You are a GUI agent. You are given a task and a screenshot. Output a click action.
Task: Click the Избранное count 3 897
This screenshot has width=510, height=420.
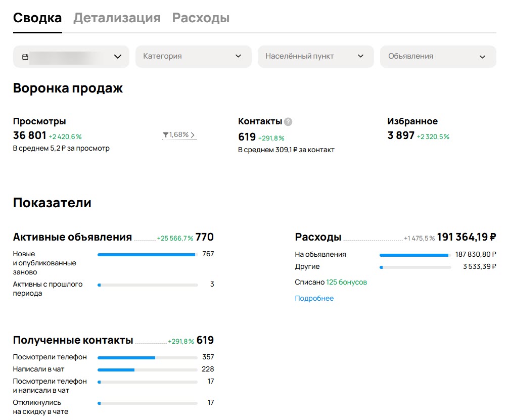pyautogui.click(x=401, y=135)
